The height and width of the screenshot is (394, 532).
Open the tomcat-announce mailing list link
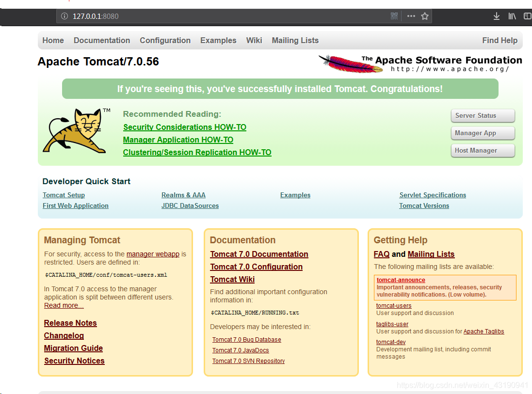[x=401, y=280]
